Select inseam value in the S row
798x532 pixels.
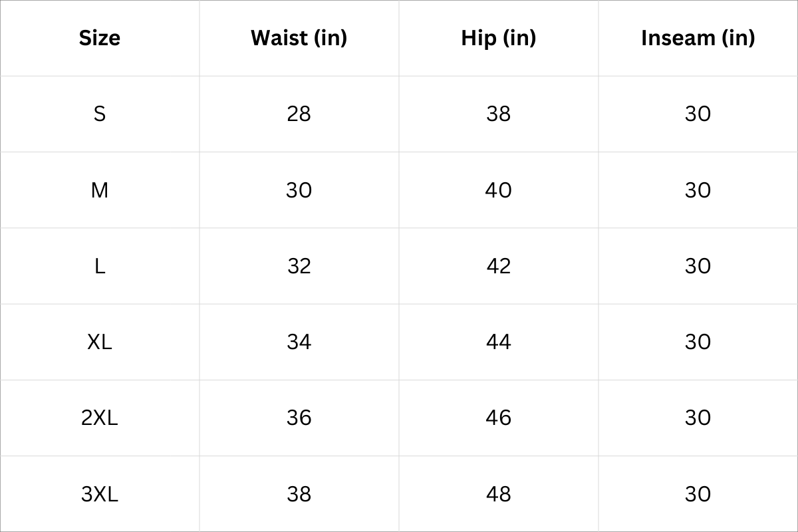pyautogui.click(x=698, y=114)
